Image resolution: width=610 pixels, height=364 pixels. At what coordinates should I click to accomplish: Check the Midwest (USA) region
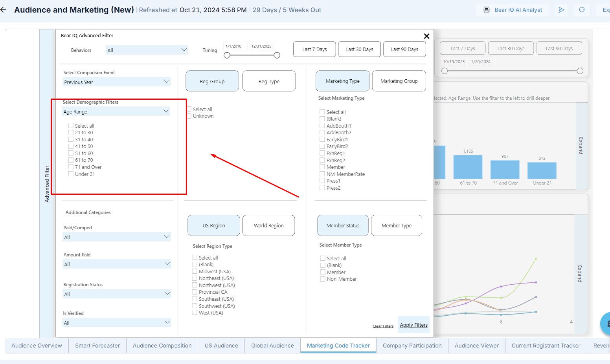(x=195, y=271)
